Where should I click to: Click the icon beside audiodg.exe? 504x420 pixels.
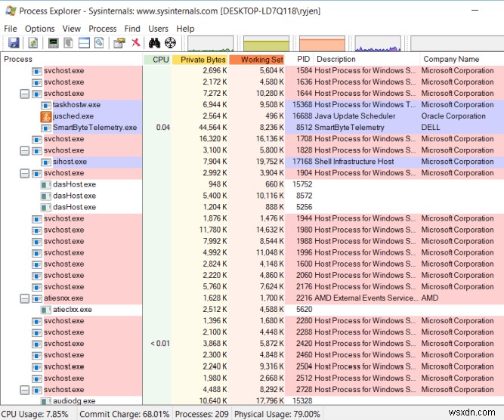tap(45, 400)
